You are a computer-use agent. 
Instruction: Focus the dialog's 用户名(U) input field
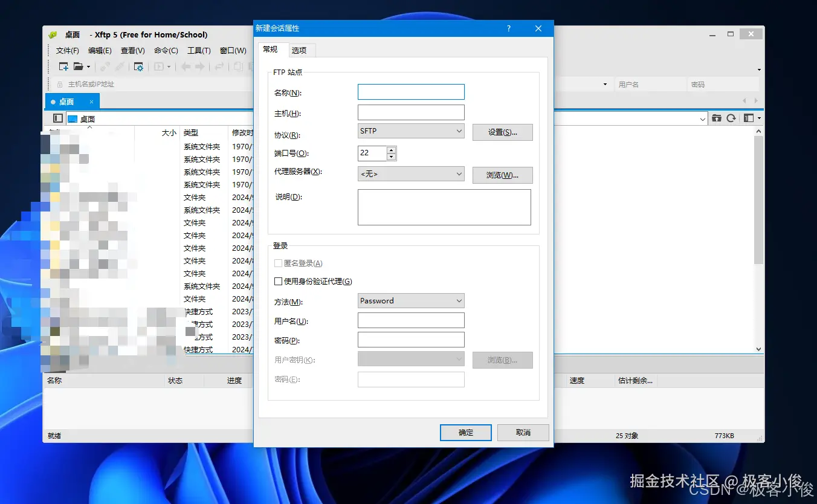pyautogui.click(x=411, y=320)
